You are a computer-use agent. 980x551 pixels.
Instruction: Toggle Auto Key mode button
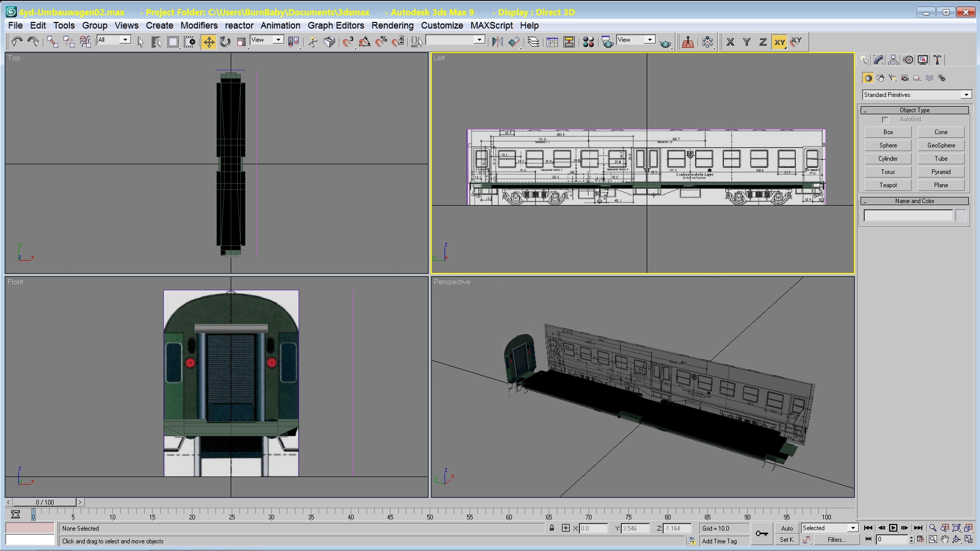[x=787, y=528]
